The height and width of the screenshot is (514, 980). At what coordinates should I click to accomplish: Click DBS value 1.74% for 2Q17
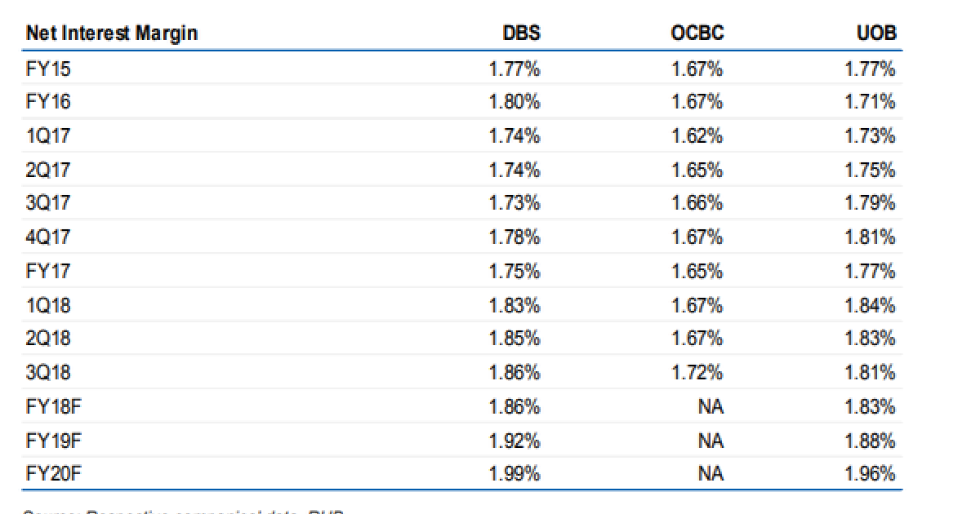click(514, 171)
